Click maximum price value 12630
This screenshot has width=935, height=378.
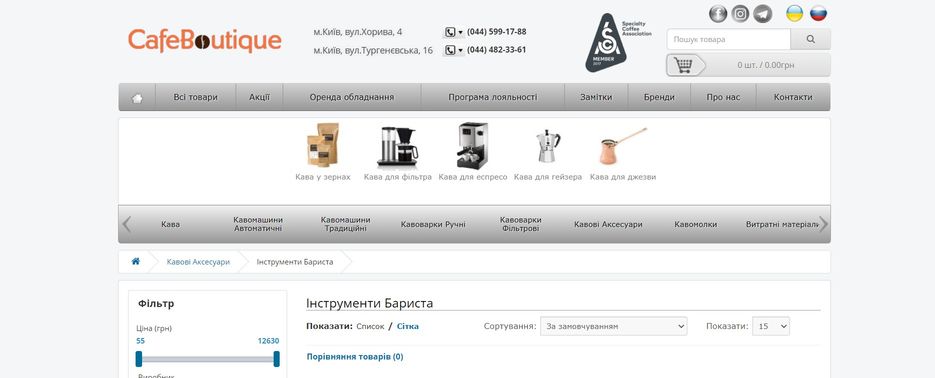[268, 341]
